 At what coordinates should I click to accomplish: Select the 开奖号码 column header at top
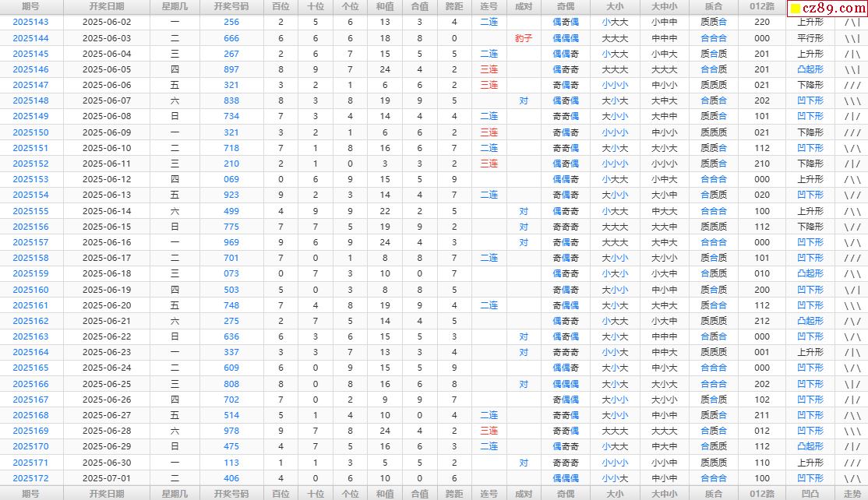tap(231, 7)
